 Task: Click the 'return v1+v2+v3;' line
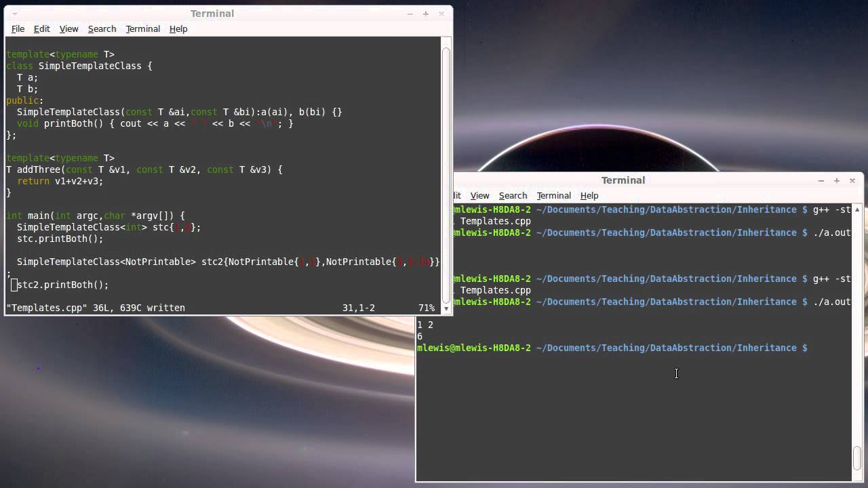pyautogui.click(x=60, y=181)
